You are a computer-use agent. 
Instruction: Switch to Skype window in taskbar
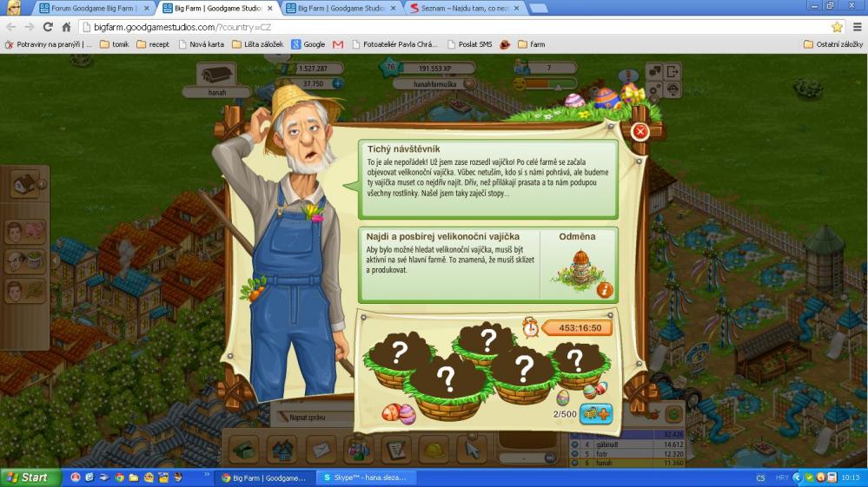point(365,477)
